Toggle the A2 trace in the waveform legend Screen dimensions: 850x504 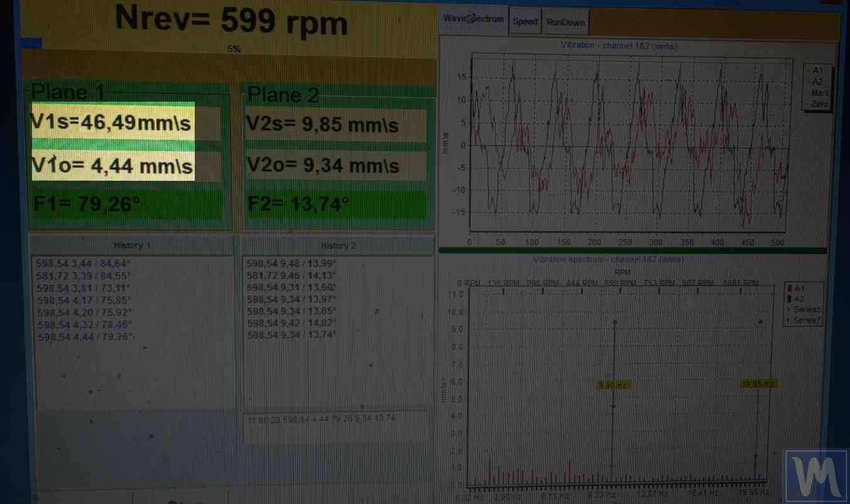[817, 80]
